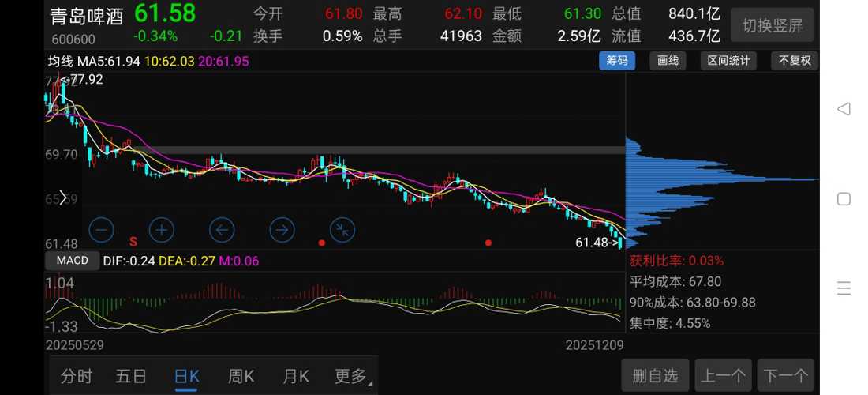Viewport: 868px width, 395px height.
Task: Expand the 更多 period options
Action: pos(353,377)
